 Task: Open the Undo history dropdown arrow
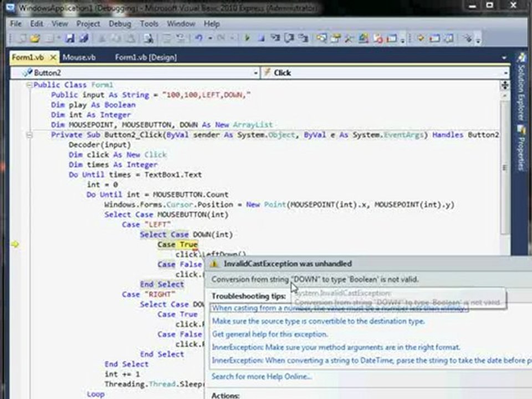(x=210, y=38)
